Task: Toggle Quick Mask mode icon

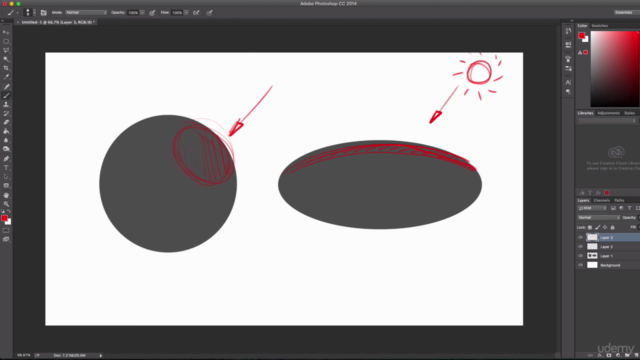Action: pos(6,231)
